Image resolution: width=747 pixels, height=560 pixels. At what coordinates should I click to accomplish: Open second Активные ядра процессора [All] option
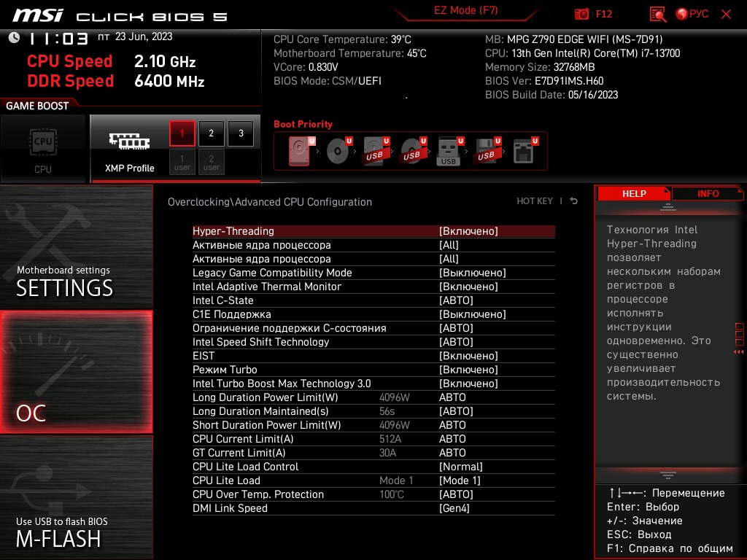pos(373,259)
